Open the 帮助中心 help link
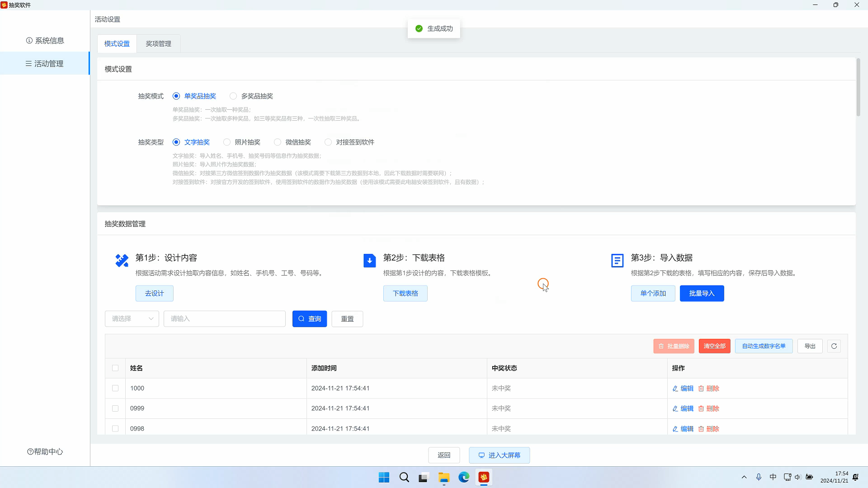This screenshot has height=488, width=868. click(45, 451)
